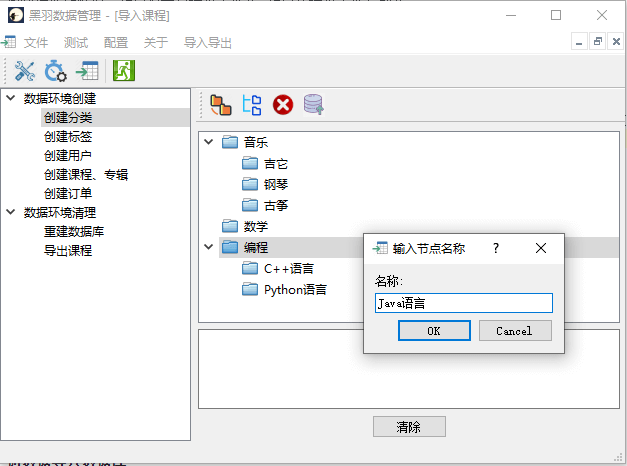Close the 输入节点名称 dialog
Viewport: 627px width, 466px height.
(541, 248)
